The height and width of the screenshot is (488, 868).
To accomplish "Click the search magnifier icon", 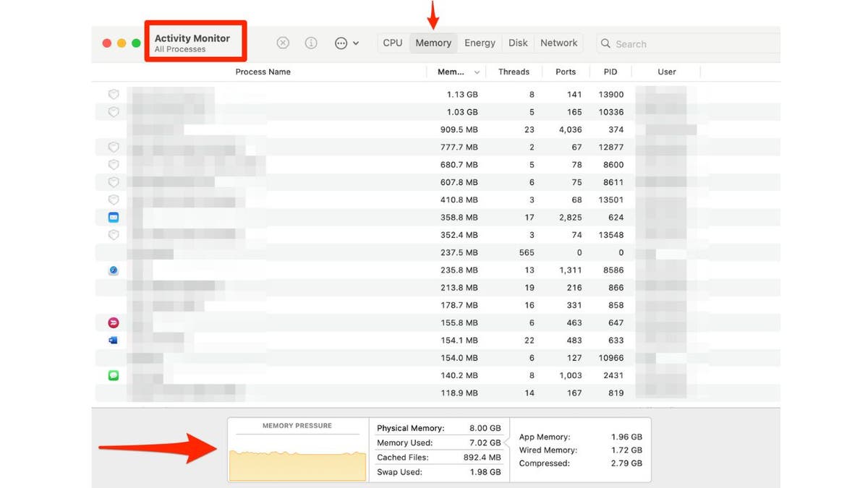I will (x=605, y=44).
